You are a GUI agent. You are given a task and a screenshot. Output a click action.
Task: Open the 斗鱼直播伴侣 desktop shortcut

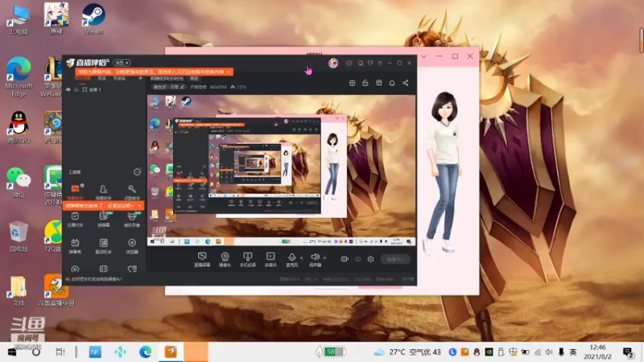[56, 290]
